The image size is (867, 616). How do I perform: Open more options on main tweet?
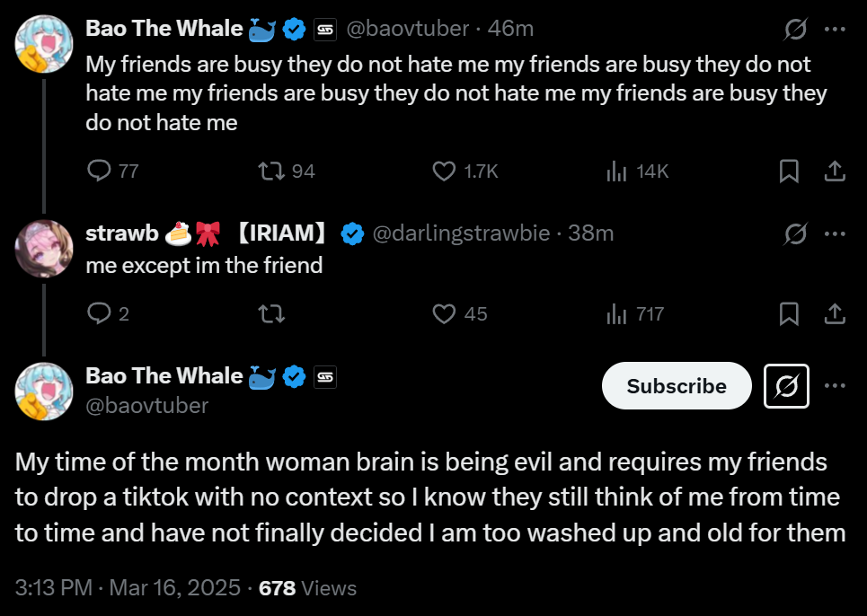click(x=835, y=386)
